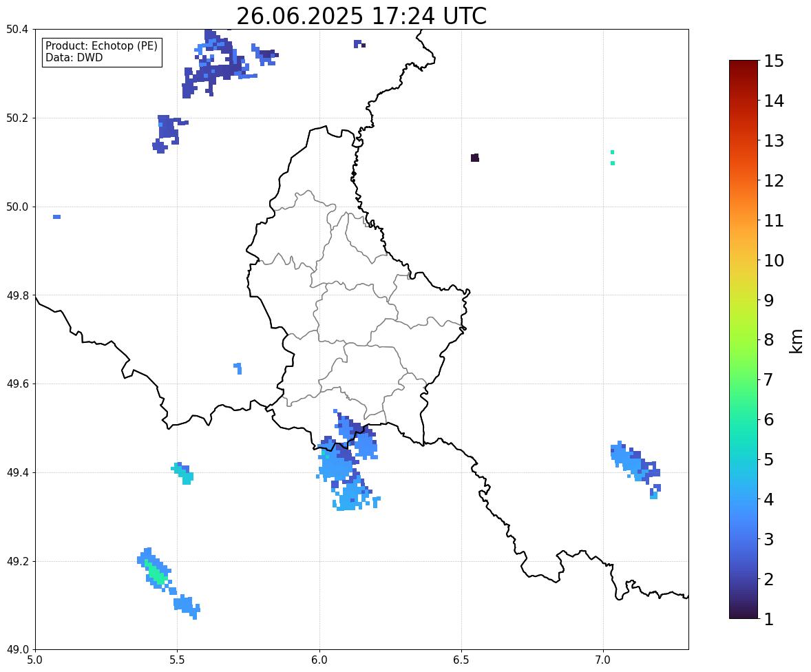This screenshot has height=672, width=811.
Task: Click colorbar tick label 11
Action: 774,220
